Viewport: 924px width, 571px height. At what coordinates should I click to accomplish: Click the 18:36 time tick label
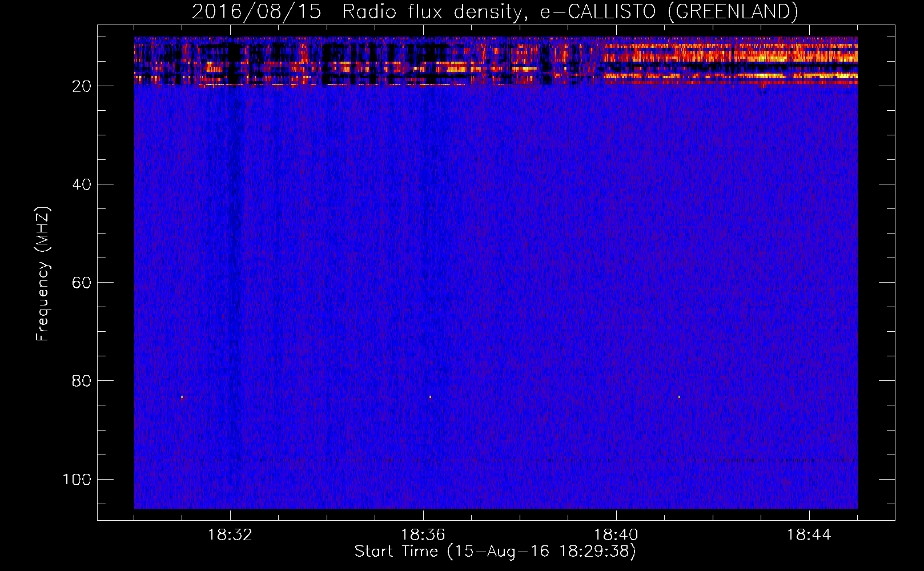click(x=423, y=535)
